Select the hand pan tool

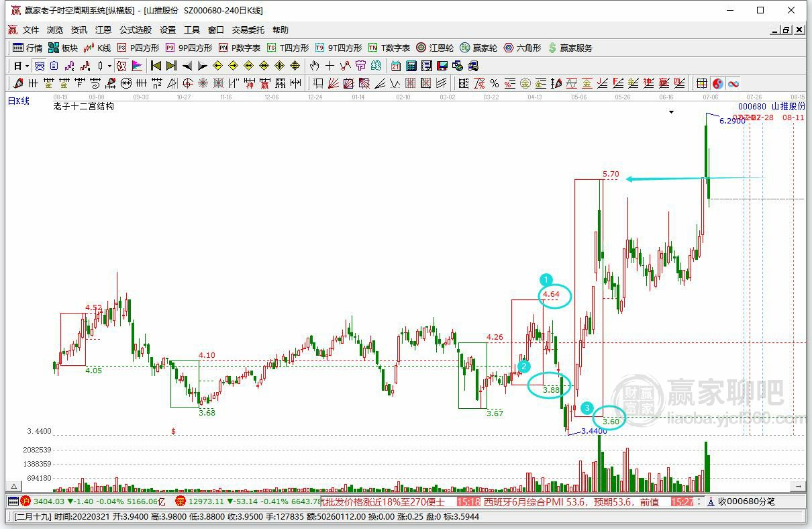point(313,66)
